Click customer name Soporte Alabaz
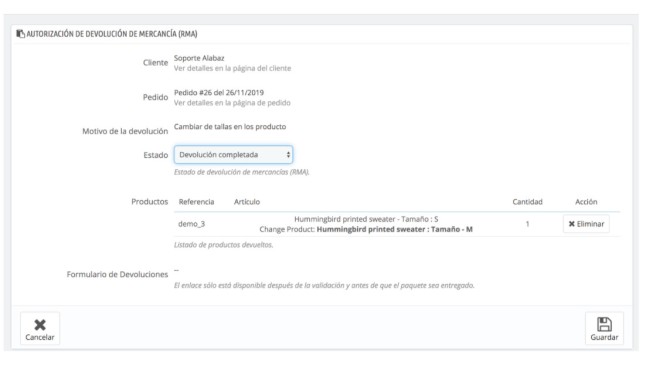 point(199,58)
